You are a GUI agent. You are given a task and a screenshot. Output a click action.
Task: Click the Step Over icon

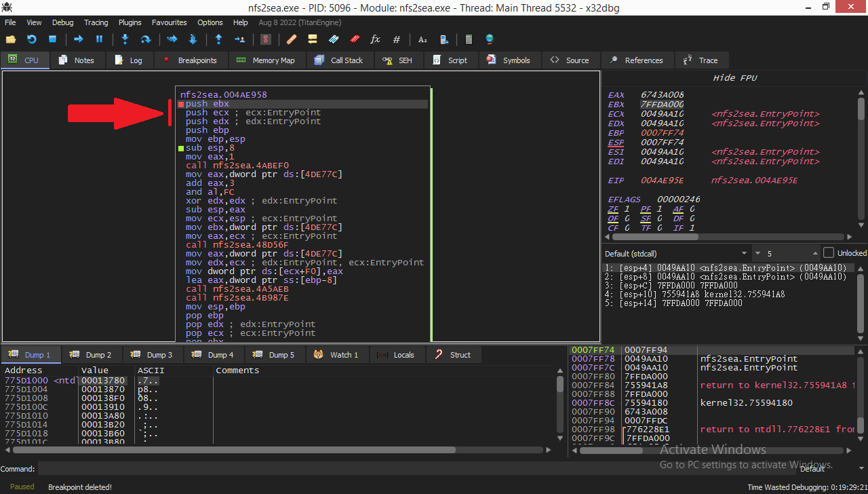coord(145,39)
